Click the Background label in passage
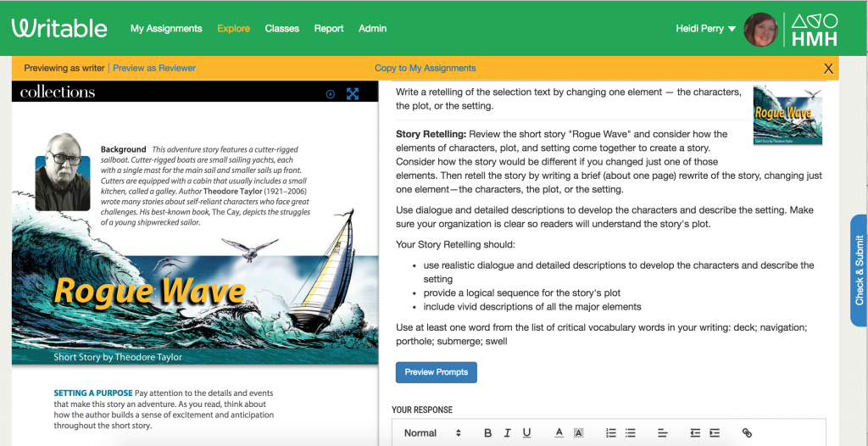Viewport: 868px width, 446px height. pyautogui.click(x=124, y=149)
